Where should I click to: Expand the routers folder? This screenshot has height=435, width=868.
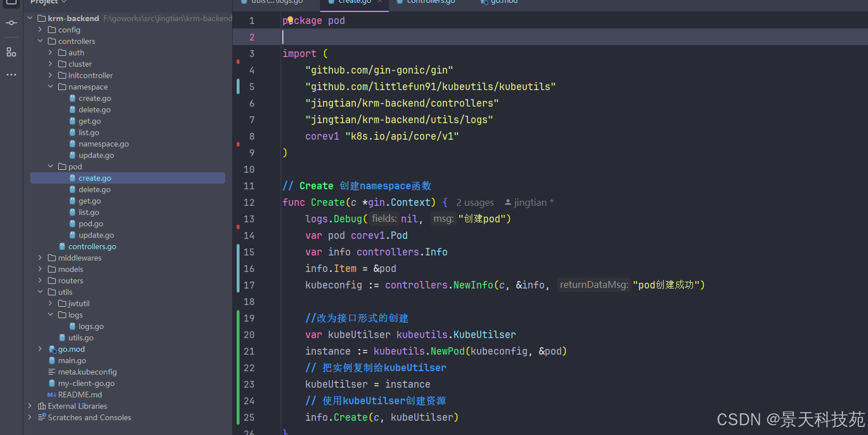click(40, 280)
